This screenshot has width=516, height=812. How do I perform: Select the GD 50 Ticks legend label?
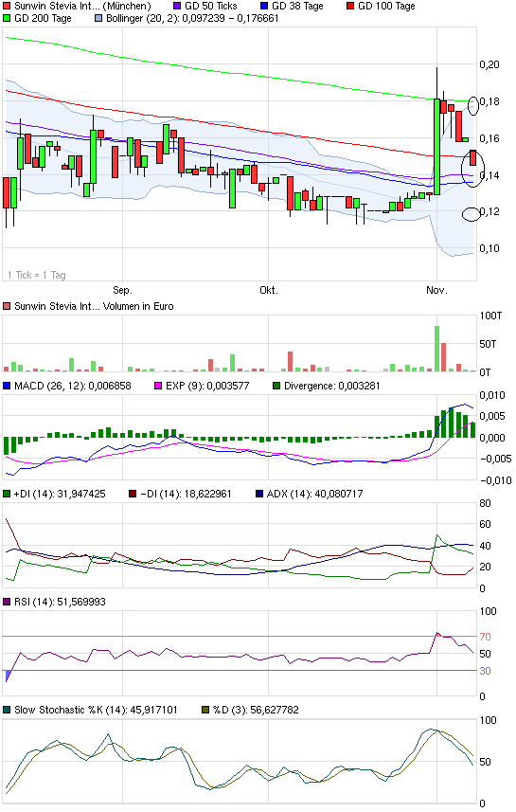210,7
